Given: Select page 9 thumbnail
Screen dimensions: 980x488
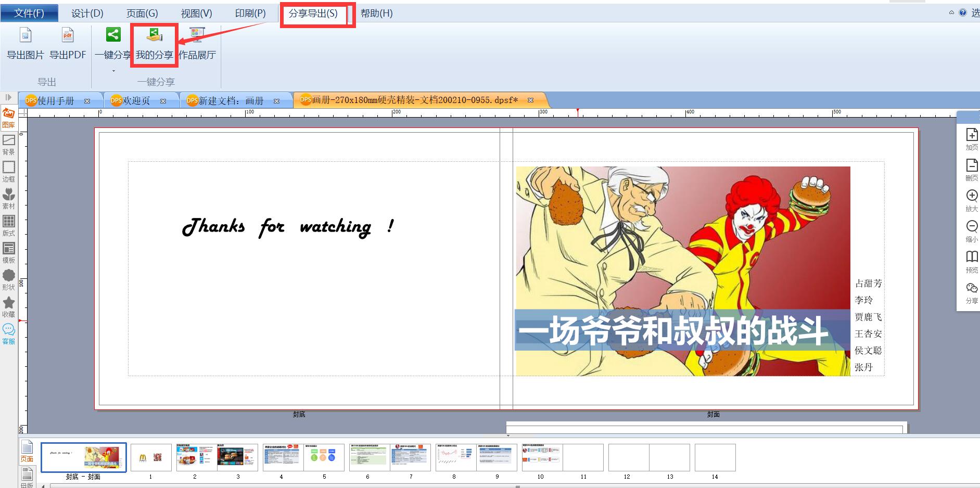Looking at the screenshot, I should click(497, 457).
